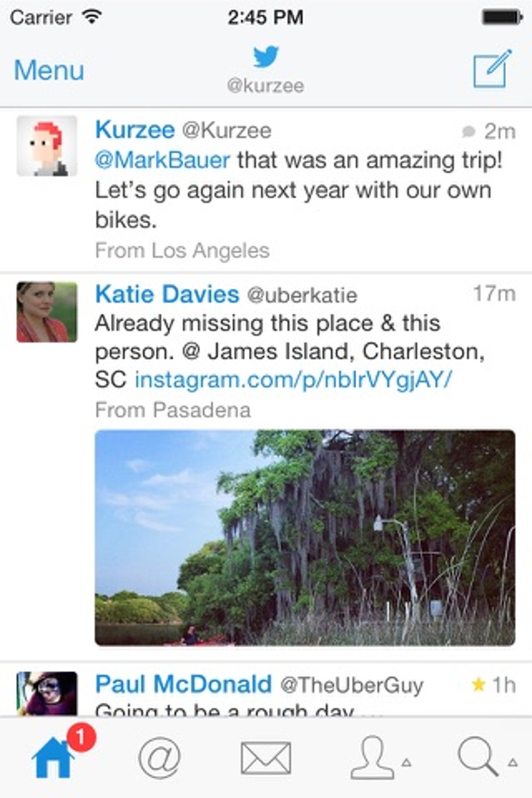Open the Home timeline tab
The image size is (532, 798).
[52, 758]
